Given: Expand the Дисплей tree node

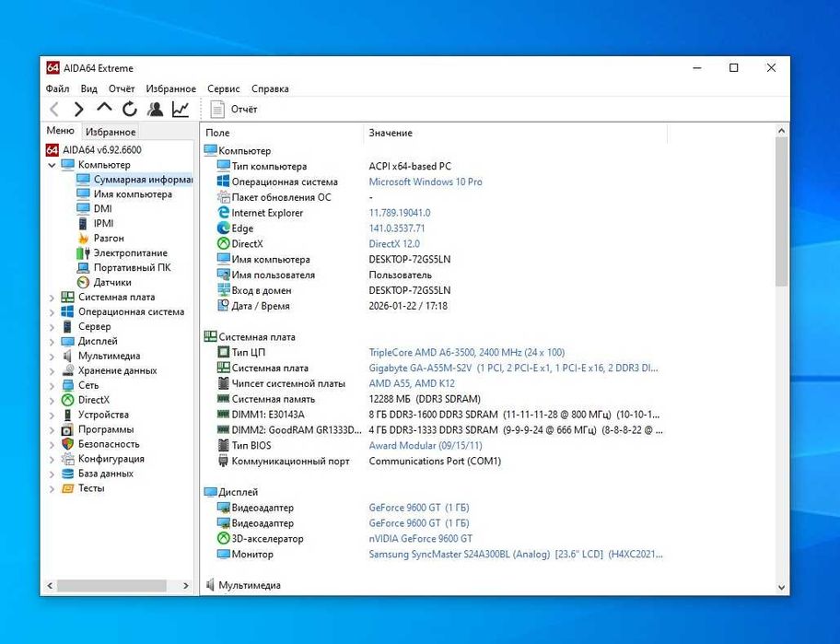Looking at the screenshot, I should pyautogui.click(x=52, y=341).
